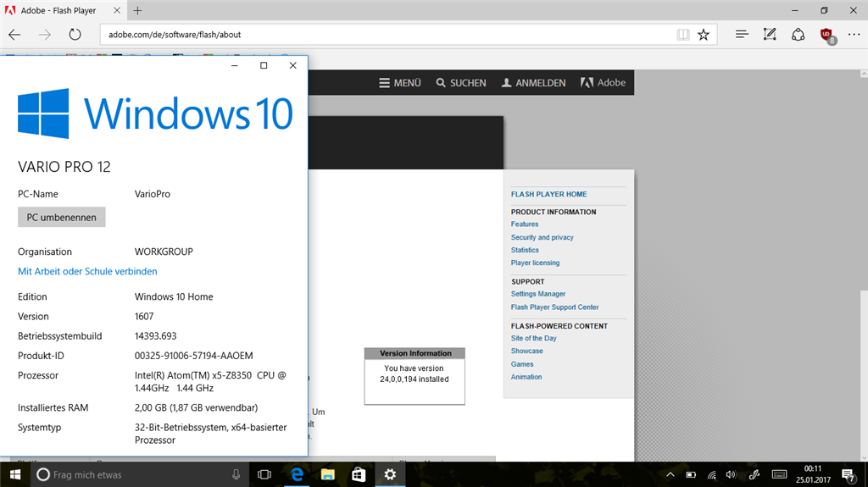Open Windows Ink Workspace pen icon
Image resolution: width=868 pixels, height=487 pixels.
point(754,475)
